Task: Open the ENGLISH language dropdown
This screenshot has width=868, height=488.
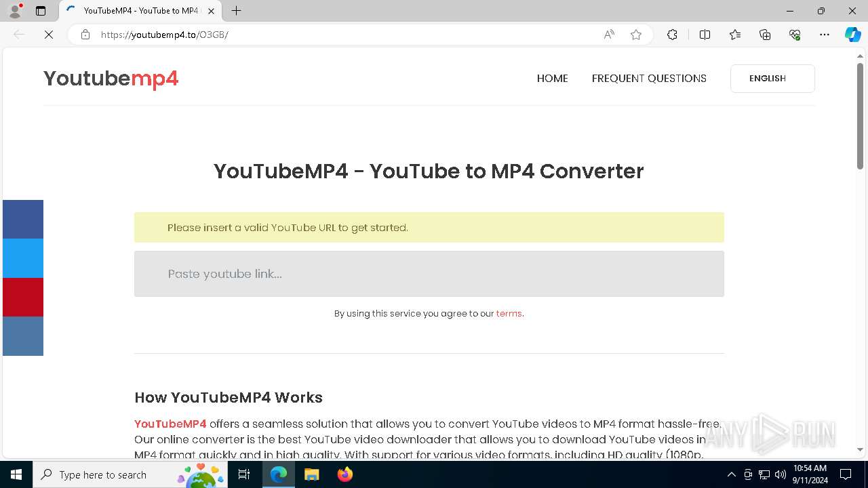Action: [x=772, y=79]
